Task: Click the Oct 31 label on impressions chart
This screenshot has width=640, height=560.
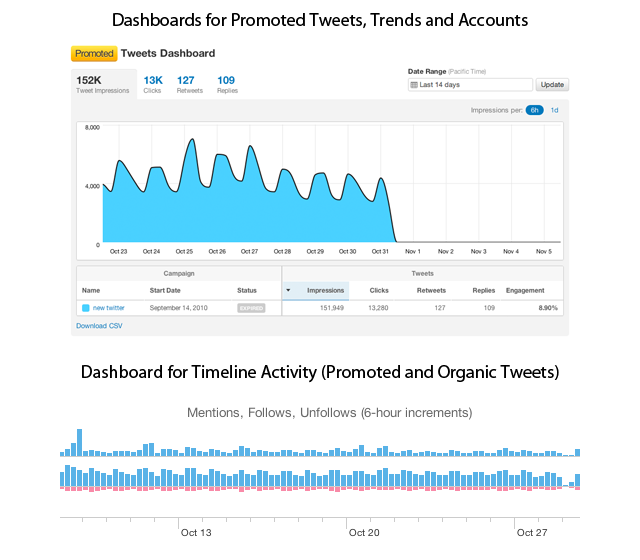Action: pos(380,251)
